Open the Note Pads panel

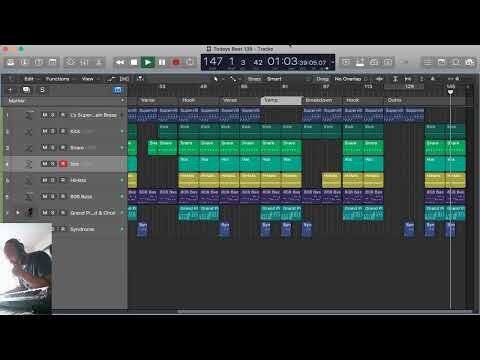point(441,62)
